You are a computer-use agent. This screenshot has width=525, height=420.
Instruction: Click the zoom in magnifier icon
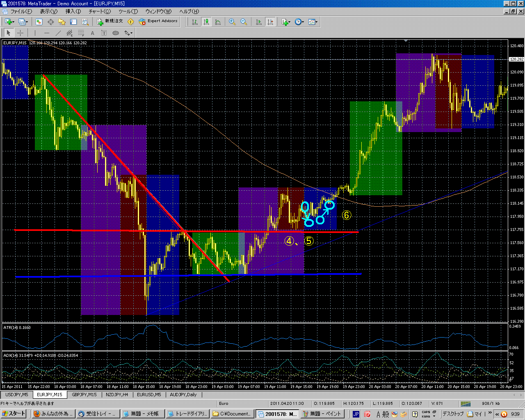[232, 22]
